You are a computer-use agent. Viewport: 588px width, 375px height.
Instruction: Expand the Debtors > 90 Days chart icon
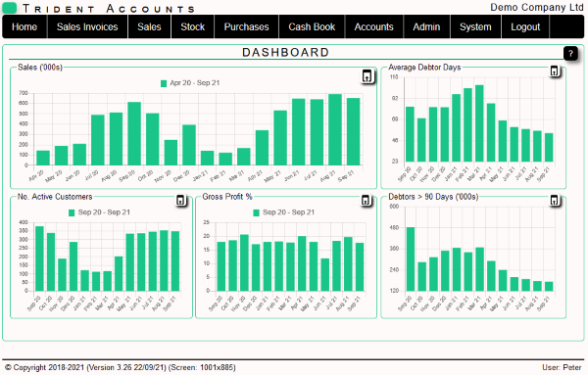tap(555, 201)
